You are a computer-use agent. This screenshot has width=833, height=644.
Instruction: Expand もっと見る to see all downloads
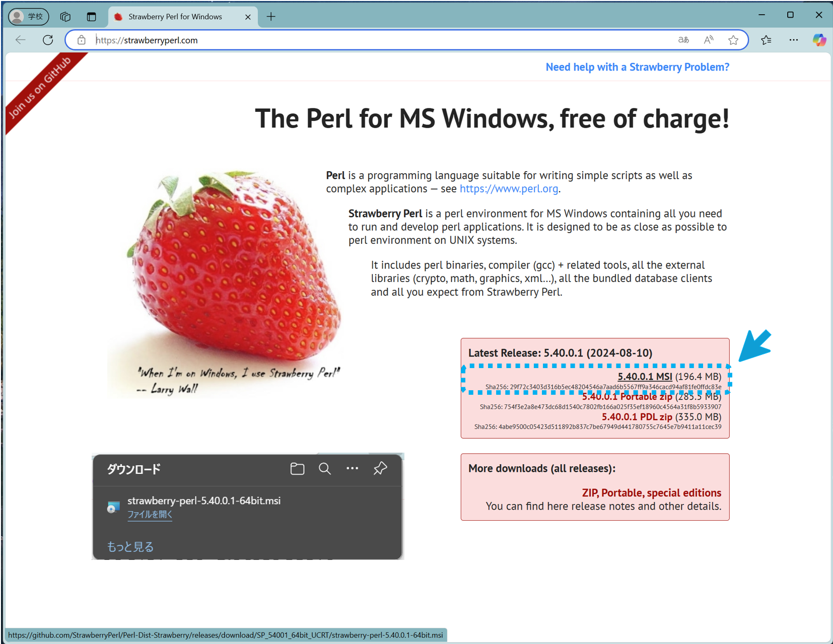(130, 546)
